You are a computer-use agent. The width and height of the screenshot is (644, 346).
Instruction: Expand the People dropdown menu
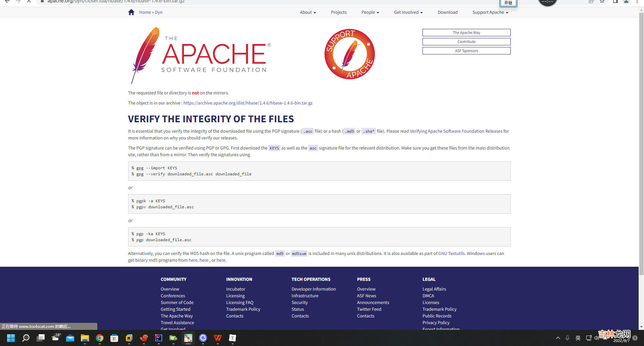(370, 12)
